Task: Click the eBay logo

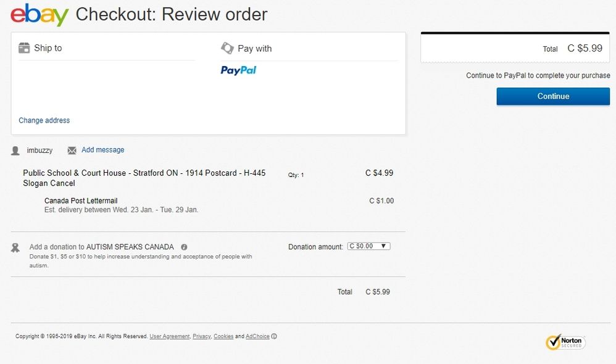Action: (40, 15)
